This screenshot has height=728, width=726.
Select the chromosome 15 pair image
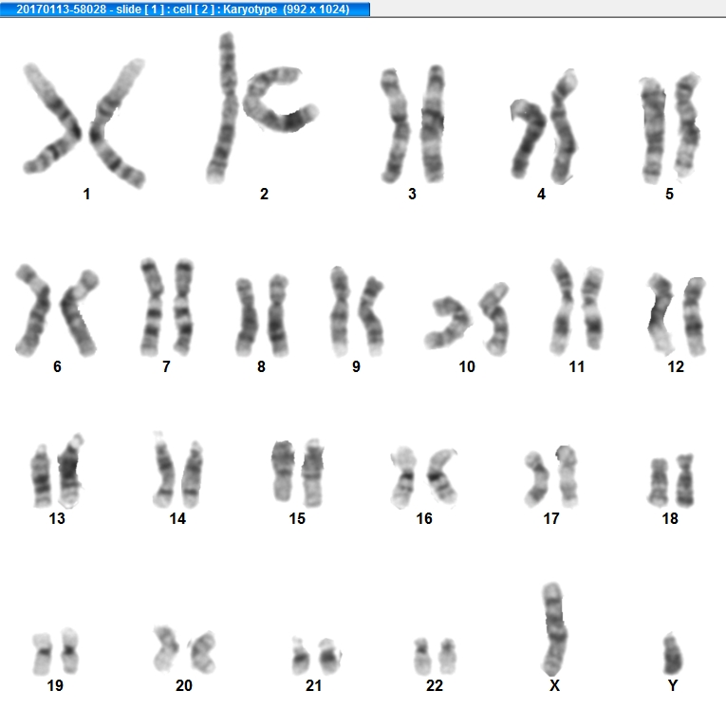coord(298,473)
